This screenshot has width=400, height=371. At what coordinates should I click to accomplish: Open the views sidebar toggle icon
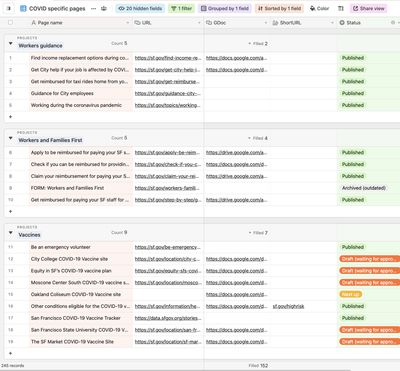(9, 8)
